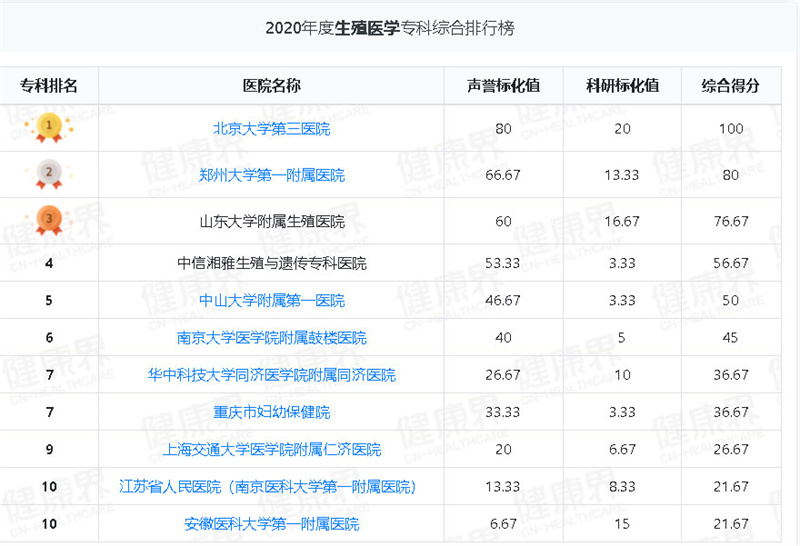Click the bronze third-place medal icon
Viewport: 800px width, 546px height.
tap(48, 220)
